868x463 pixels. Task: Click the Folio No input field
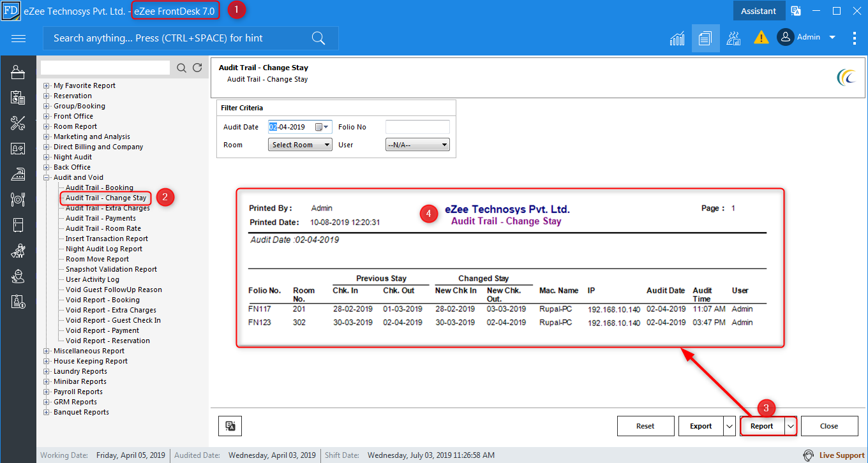417,127
